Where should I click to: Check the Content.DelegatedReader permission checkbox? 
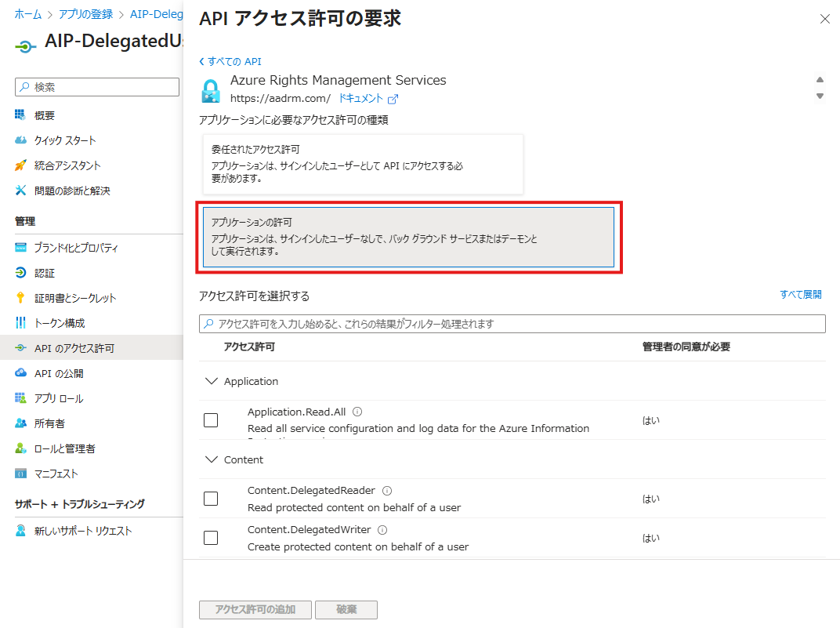tap(211, 499)
